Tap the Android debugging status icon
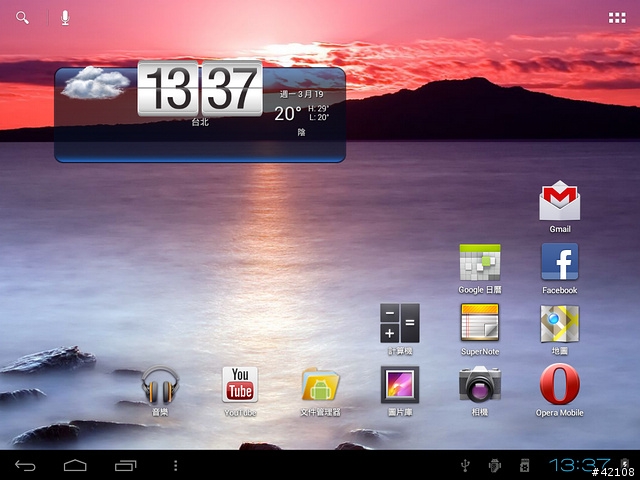Screen dimensions: 640x480 click(x=495, y=465)
